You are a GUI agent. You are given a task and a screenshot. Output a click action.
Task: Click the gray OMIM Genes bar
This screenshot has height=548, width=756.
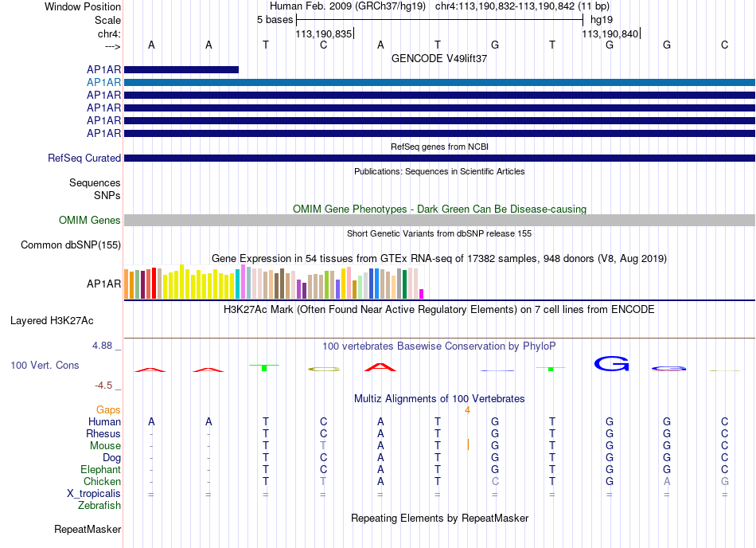[440, 221]
